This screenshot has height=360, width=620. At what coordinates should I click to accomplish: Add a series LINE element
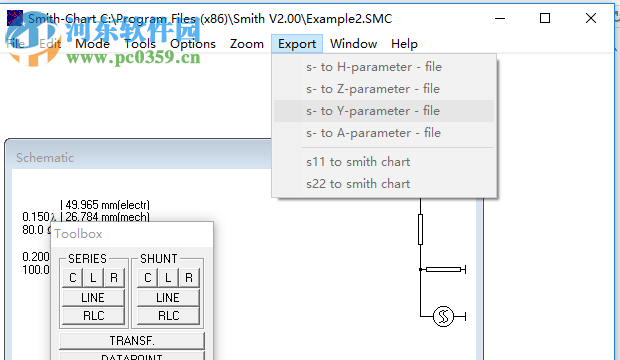(93, 297)
